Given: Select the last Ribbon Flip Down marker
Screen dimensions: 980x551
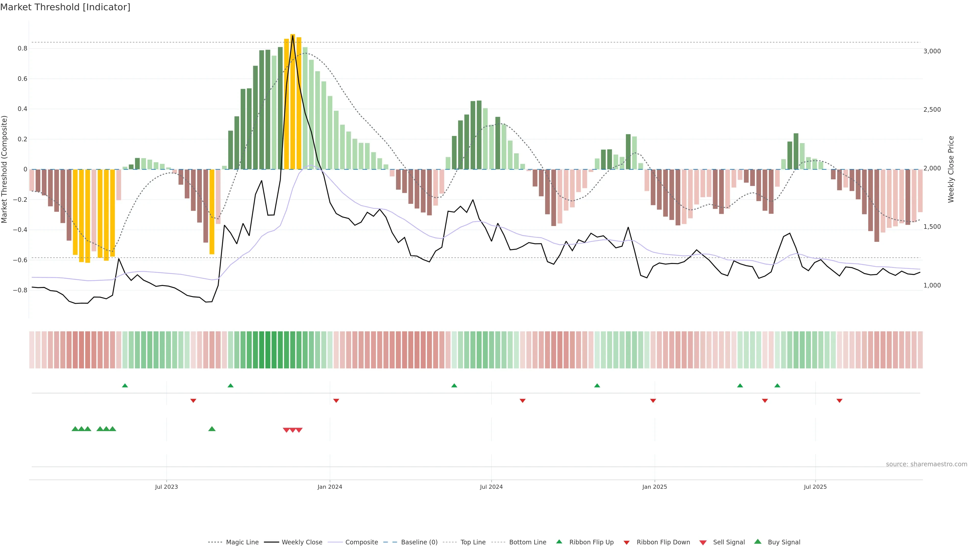Looking at the screenshot, I should (839, 400).
